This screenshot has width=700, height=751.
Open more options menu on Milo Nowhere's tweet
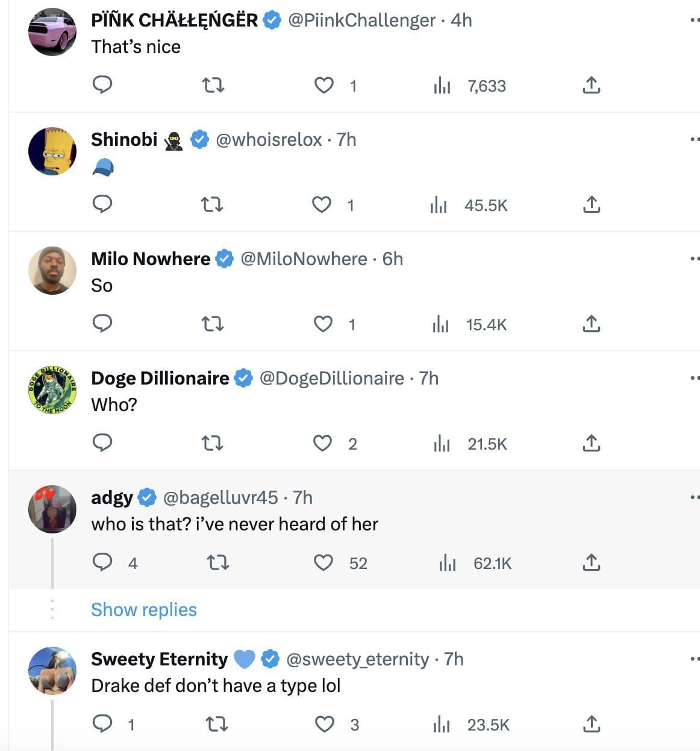[x=695, y=259]
